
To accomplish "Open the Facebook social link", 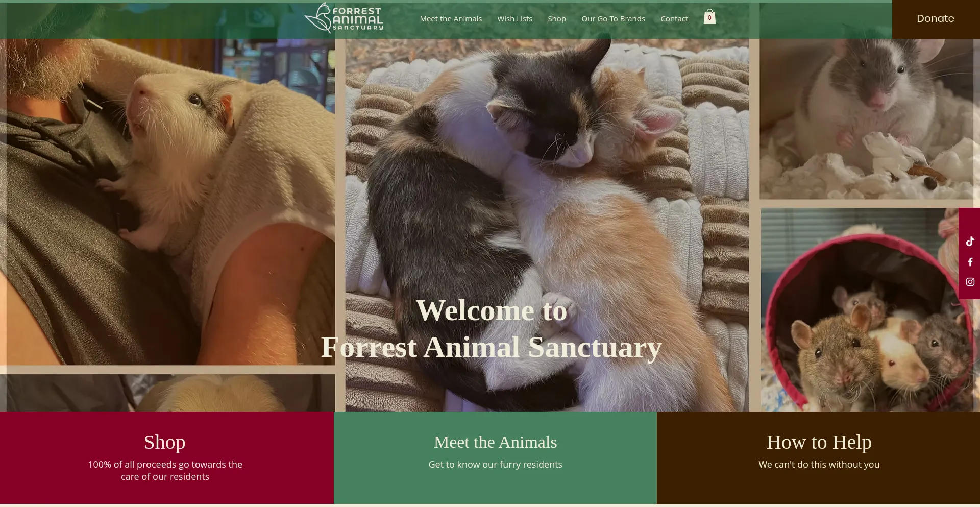I will [970, 262].
